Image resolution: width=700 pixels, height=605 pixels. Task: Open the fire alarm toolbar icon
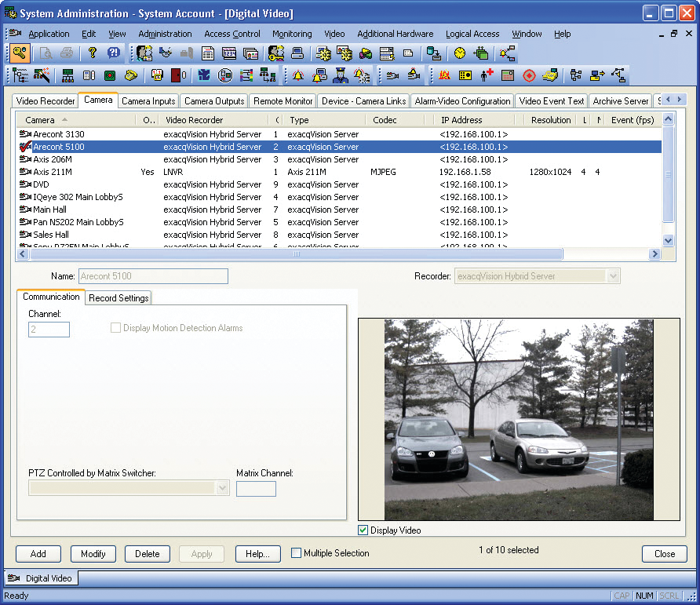(x=444, y=75)
